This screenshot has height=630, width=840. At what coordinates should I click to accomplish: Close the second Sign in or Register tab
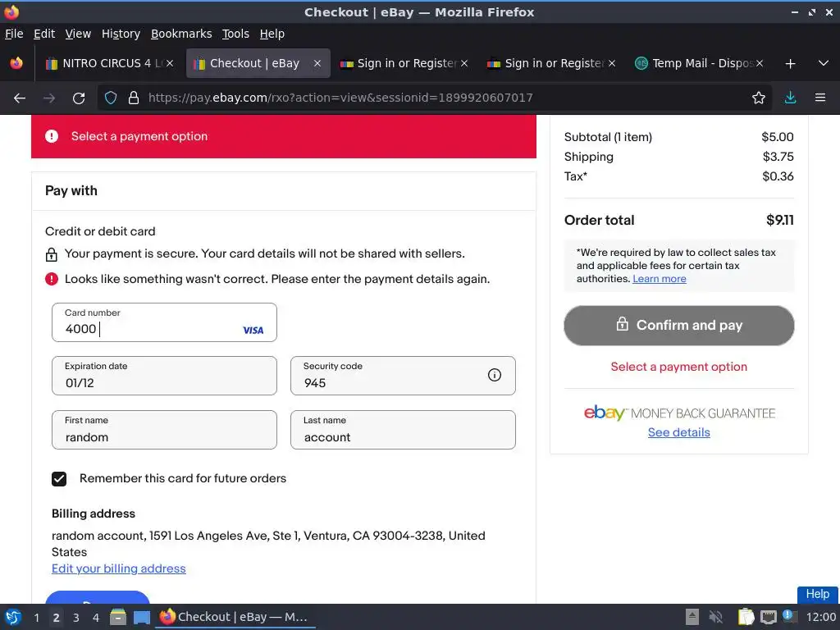[x=612, y=63]
